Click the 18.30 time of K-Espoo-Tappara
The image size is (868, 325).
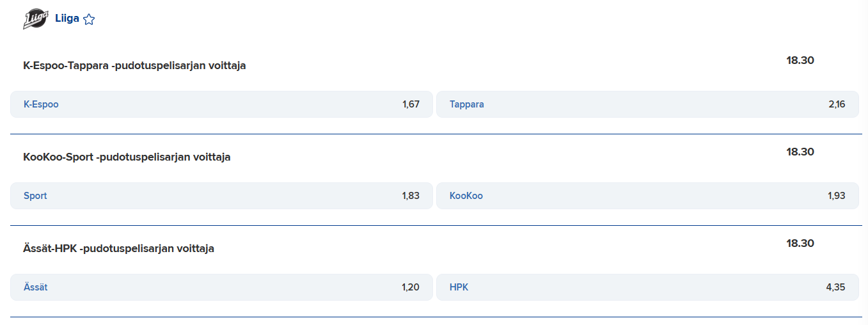800,60
